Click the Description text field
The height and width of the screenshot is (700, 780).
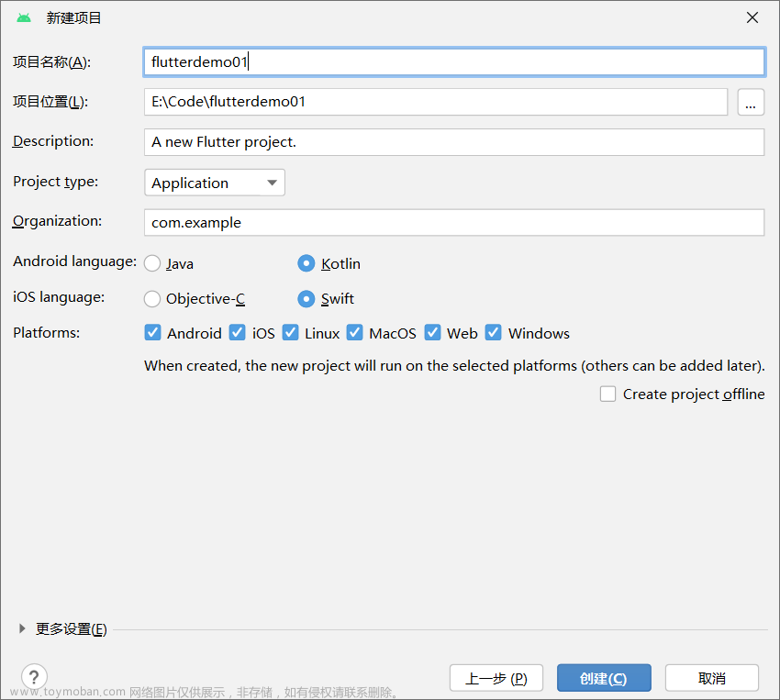pyautogui.click(x=453, y=142)
